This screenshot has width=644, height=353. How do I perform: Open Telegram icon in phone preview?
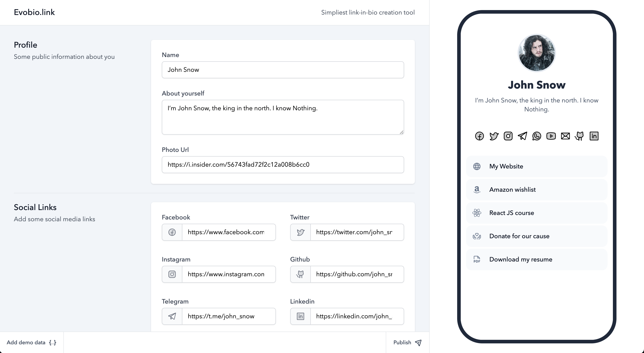pos(522,136)
